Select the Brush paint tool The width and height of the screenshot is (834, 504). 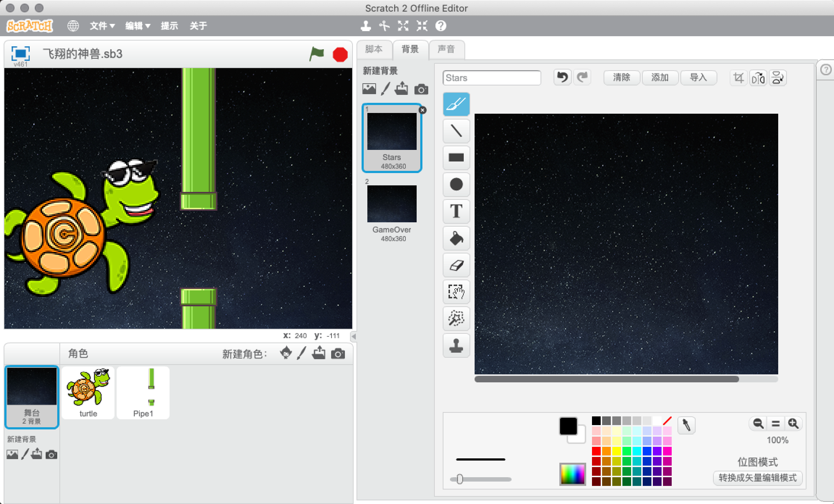(x=456, y=104)
